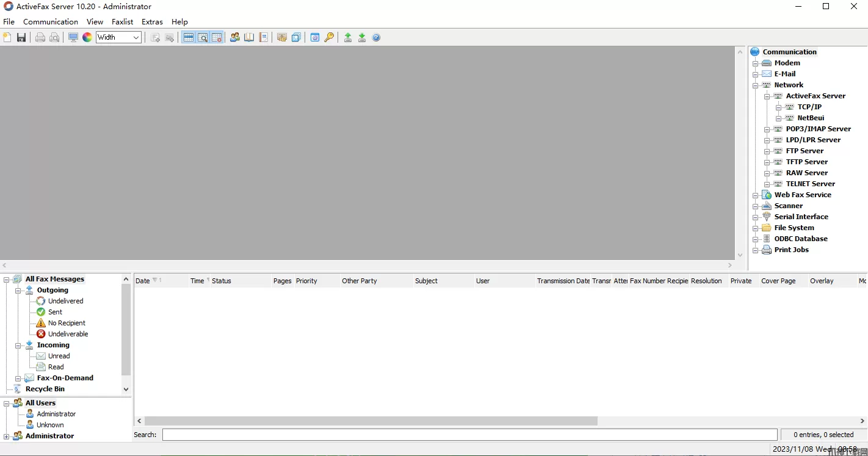Image resolution: width=868 pixels, height=456 pixels.
Task: Open the Extras menu
Action: point(152,22)
